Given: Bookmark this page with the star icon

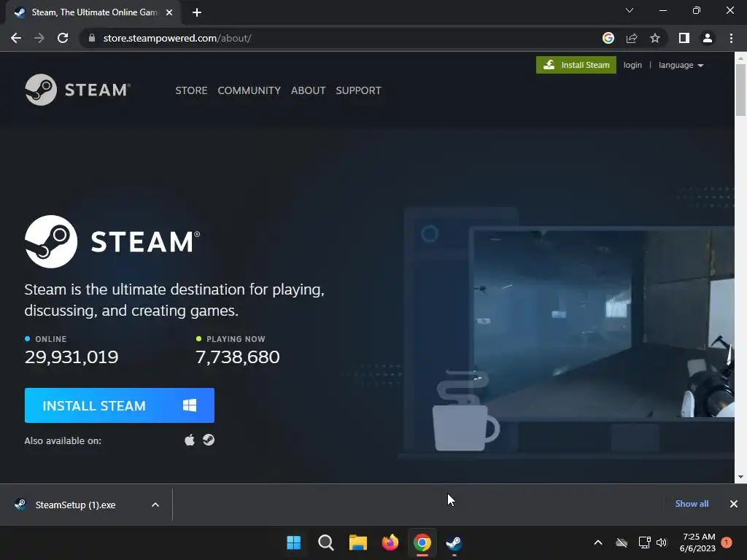Looking at the screenshot, I should coord(655,38).
